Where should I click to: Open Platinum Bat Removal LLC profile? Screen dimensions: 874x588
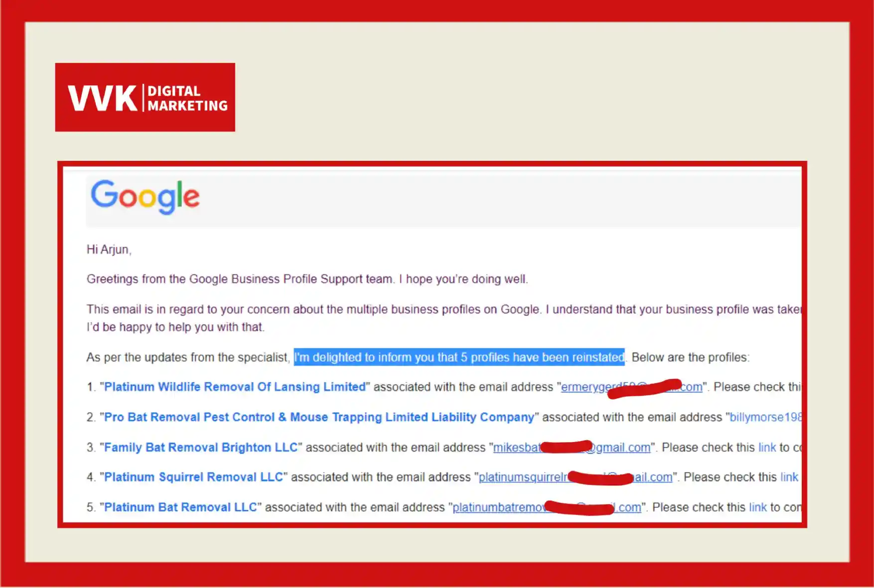click(x=180, y=507)
